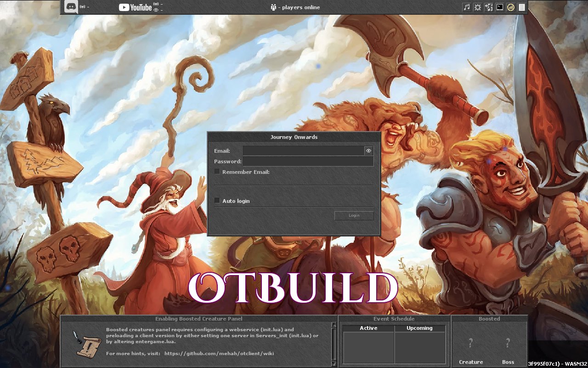Click the Login button
588x368 pixels.
[354, 215]
